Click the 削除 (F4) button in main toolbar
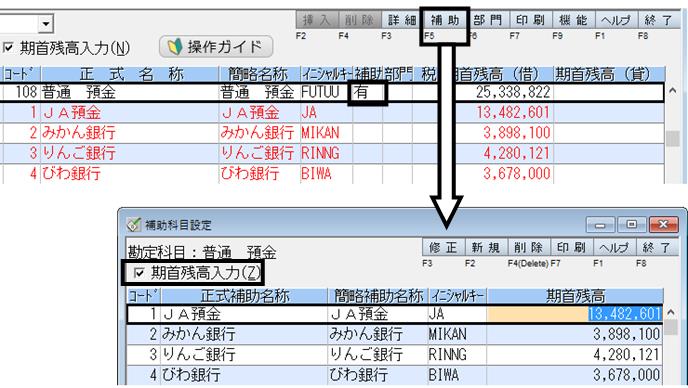Screen dimensions: 688x388 359,20
